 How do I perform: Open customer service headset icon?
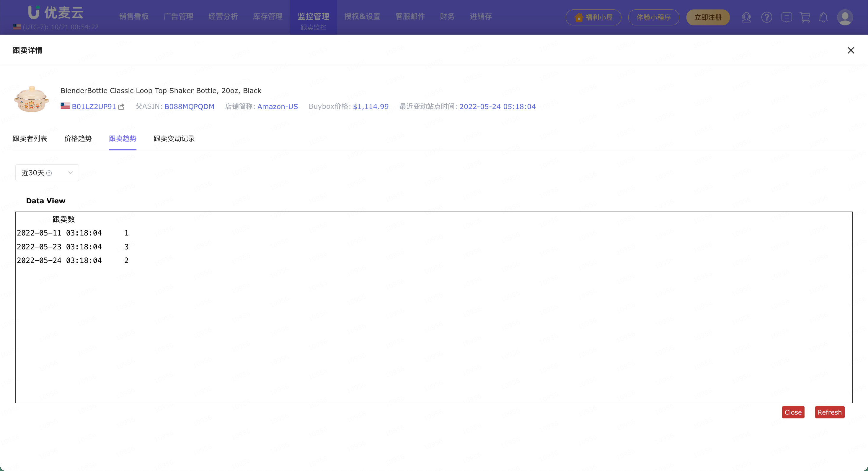click(x=746, y=17)
